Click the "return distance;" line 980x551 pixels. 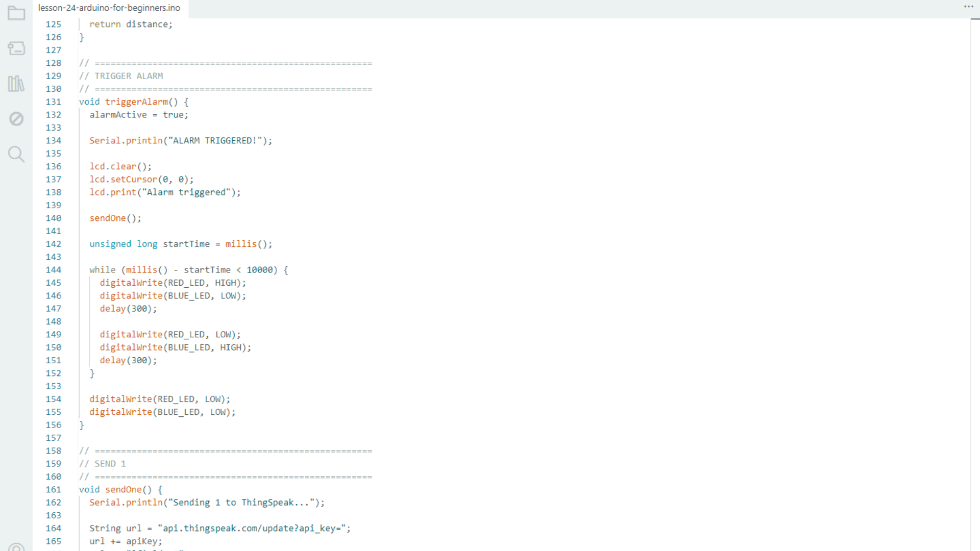(131, 24)
